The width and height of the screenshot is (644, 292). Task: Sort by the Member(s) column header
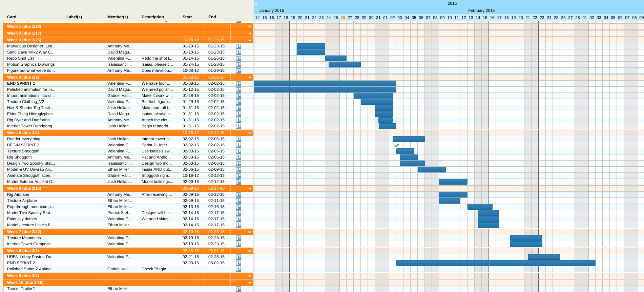pos(118,17)
